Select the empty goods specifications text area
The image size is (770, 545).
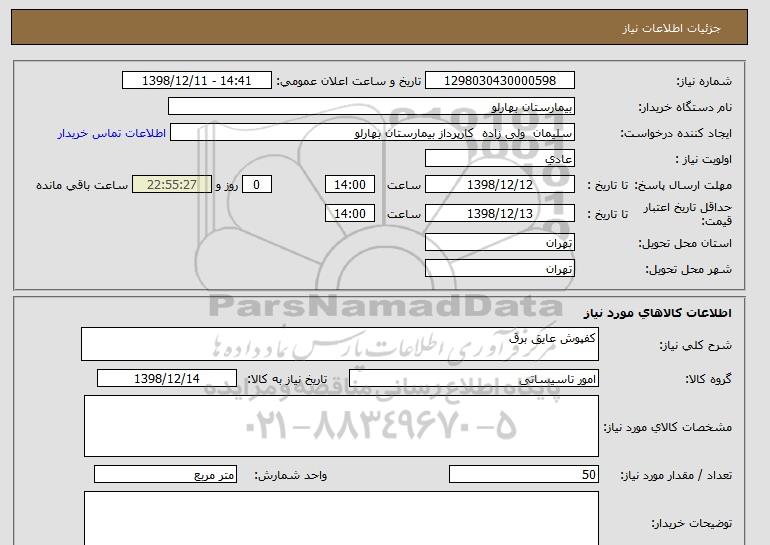(341, 426)
